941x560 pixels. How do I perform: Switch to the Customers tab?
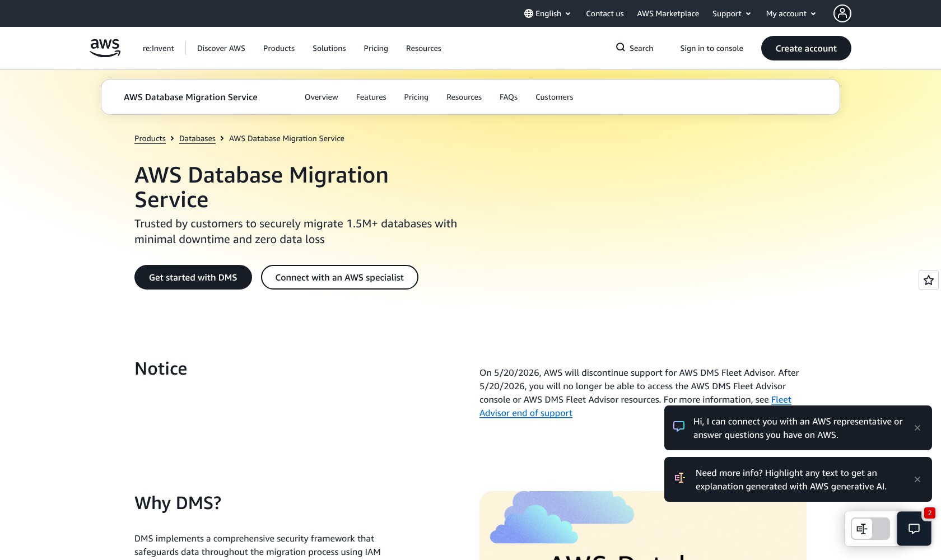click(555, 97)
